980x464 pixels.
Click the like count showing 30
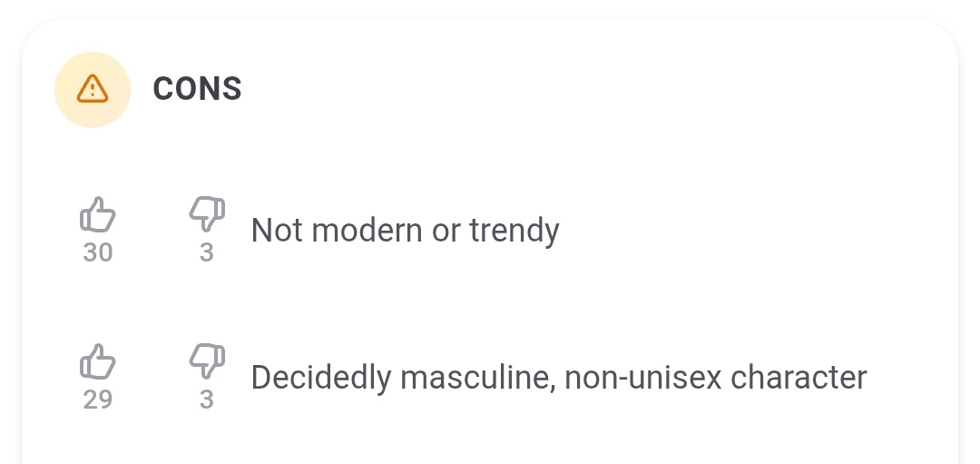pyautogui.click(x=98, y=252)
